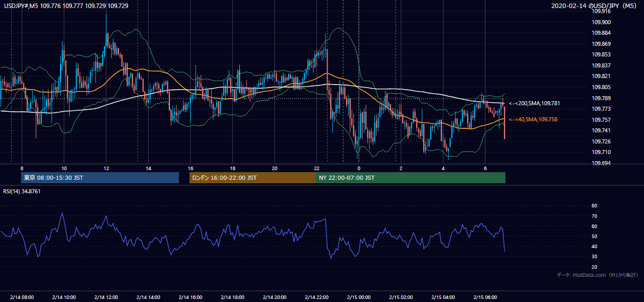
Task: Select the 東京 08:00-15:30 JST session bar
Action: (x=100, y=178)
